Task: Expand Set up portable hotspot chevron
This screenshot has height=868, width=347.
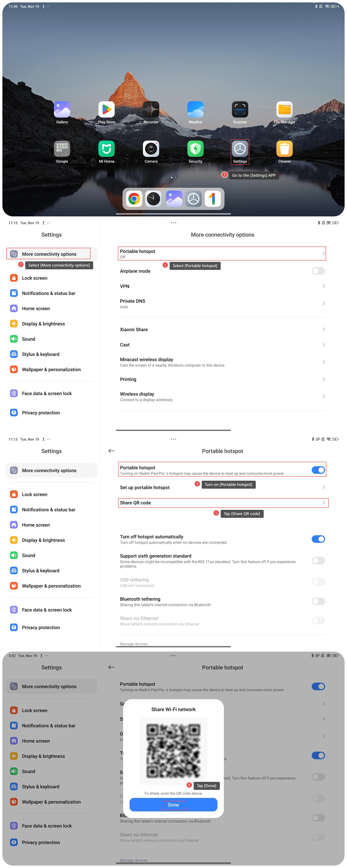Action: point(323,487)
